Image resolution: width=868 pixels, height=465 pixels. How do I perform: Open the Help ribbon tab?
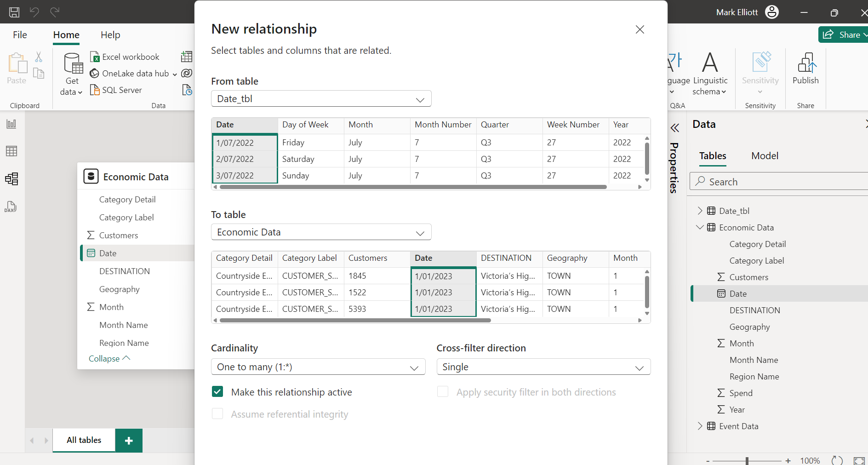(x=110, y=35)
